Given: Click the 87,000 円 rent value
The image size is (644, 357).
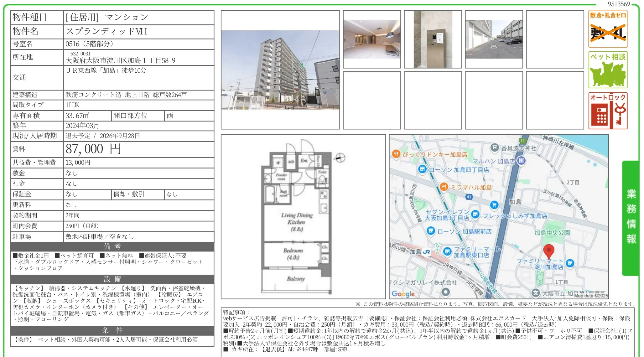Looking at the screenshot, I should click(93, 149).
